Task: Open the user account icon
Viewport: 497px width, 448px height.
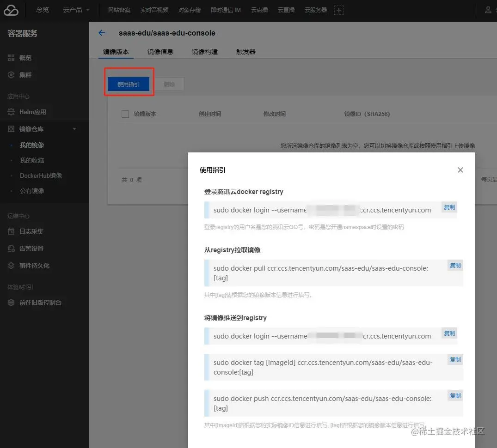Action: [x=488, y=10]
